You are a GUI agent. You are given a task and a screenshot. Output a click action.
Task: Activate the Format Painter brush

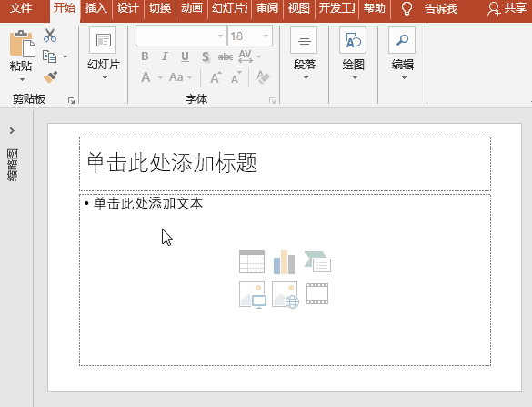[50, 77]
